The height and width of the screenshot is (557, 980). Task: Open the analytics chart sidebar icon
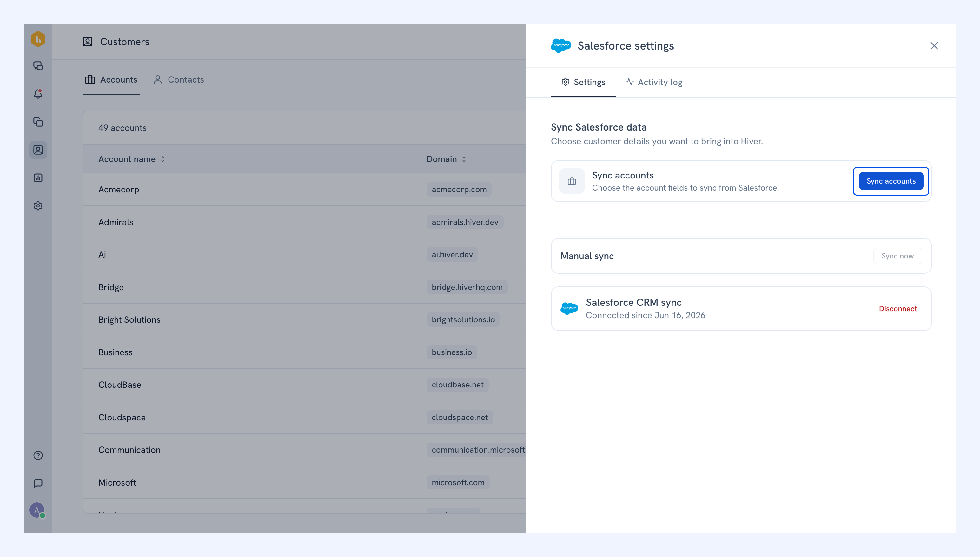pos(38,178)
